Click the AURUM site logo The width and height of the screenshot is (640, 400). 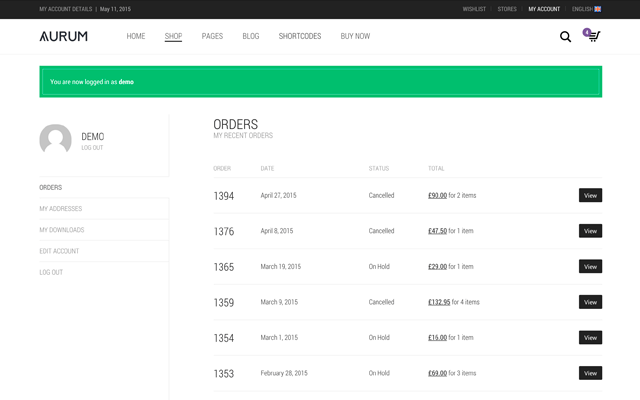tap(63, 36)
